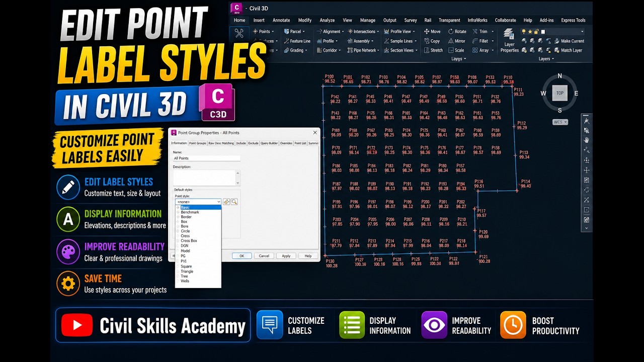This screenshot has height=362, width=644.
Task: Click the edit point style icon in dialog
Action: click(226, 202)
